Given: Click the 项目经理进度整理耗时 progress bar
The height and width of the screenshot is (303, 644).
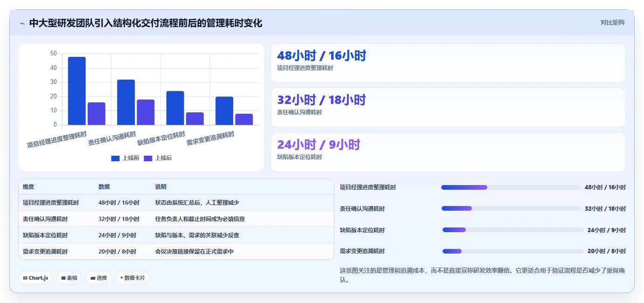Looking at the screenshot, I should click(511, 187).
